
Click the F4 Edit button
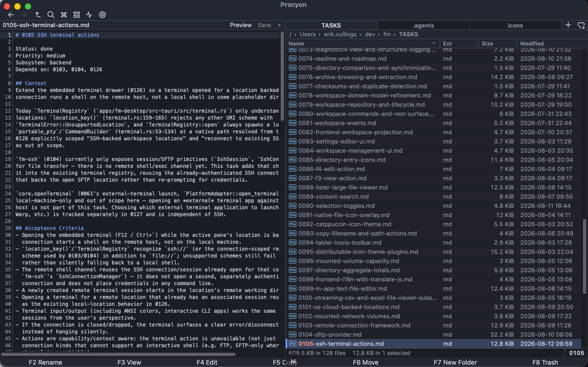207,362
